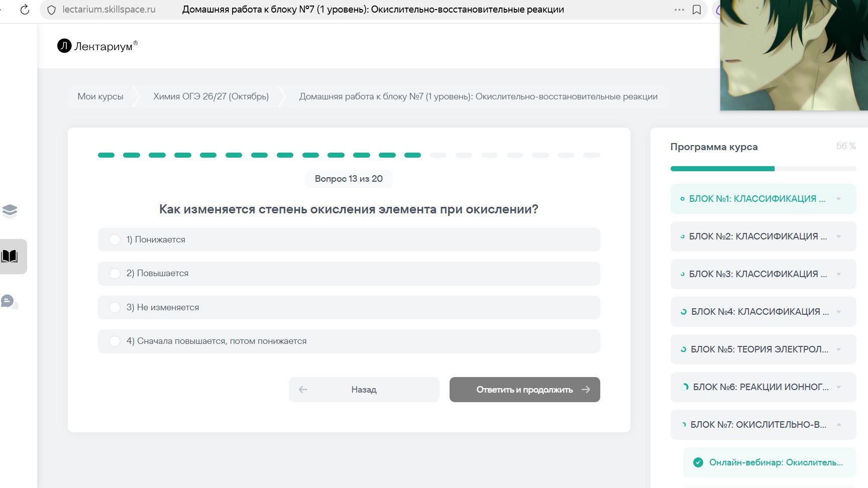This screenshot has width=868, height=488.
Task: Select radio option 1) Понижается
Action: [x=115, y=239]
